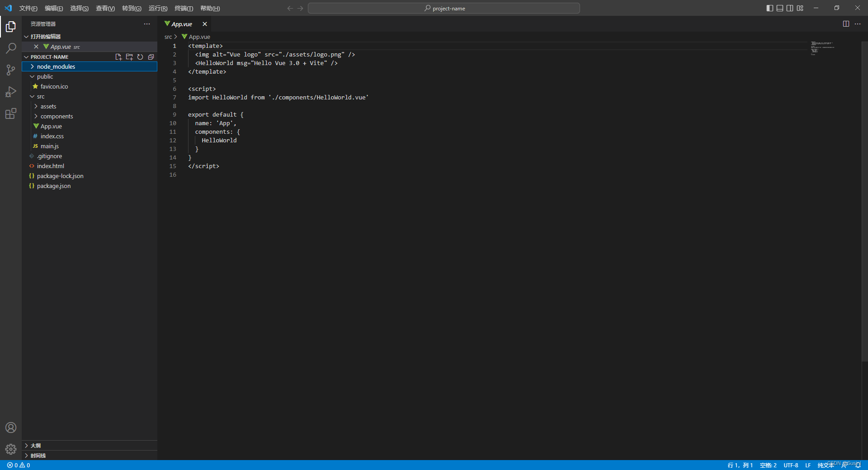The height and width of the screenshot is (470, 868).
Task: Open the Search view in activity bar
Action: click(11, 48)
